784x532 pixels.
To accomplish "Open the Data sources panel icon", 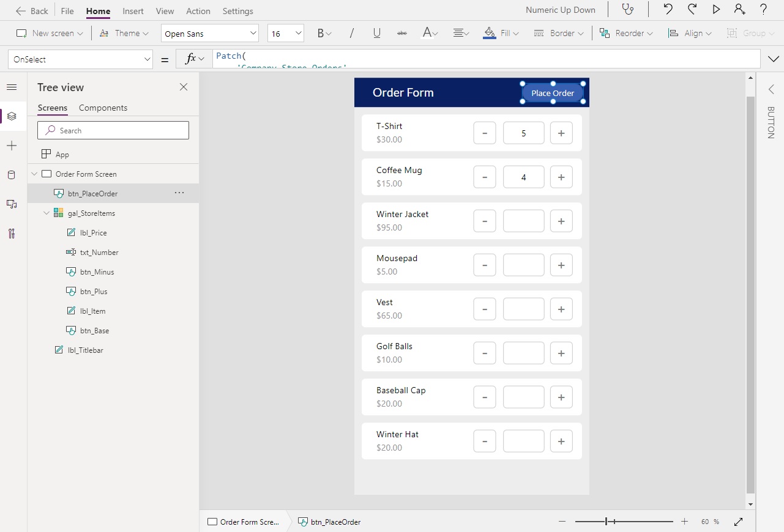I will tap(12, 175).
